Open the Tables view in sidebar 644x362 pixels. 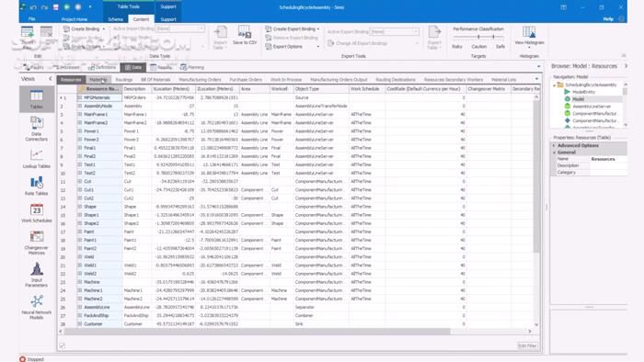(37, 99)
